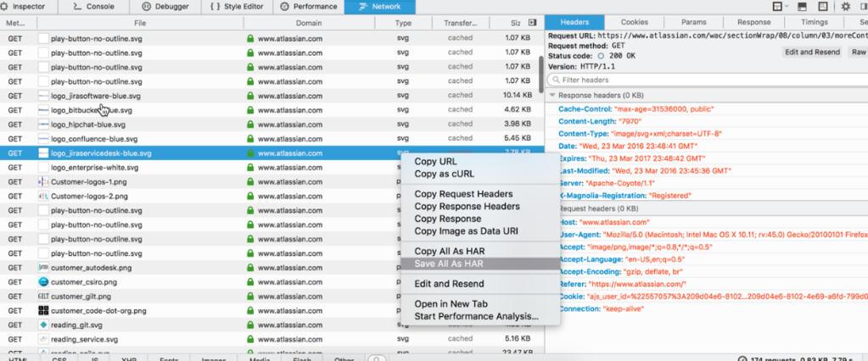Click lock icon in logo_enterprise-white.svg row
The image size is (868, 361).
pyautogui.click(x=250, y=168)
